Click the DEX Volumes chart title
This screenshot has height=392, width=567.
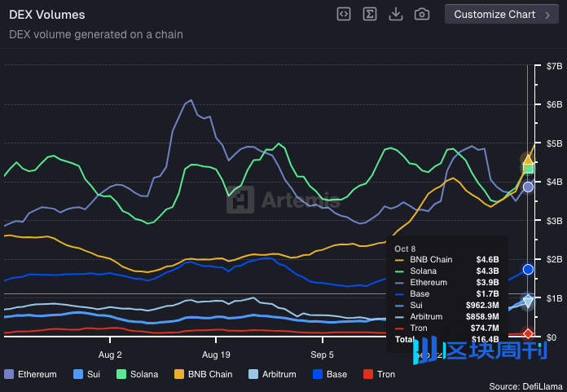click(46, 15)
